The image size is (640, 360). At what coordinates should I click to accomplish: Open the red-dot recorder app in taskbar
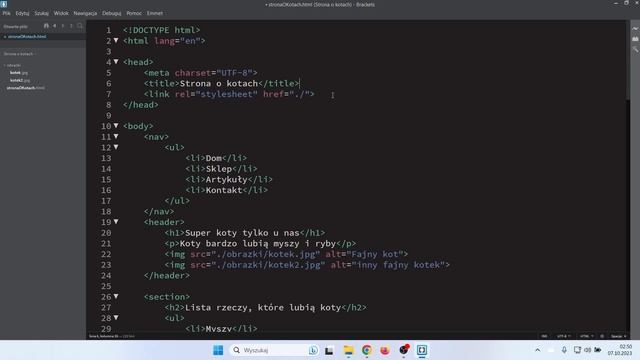point(404,350)
